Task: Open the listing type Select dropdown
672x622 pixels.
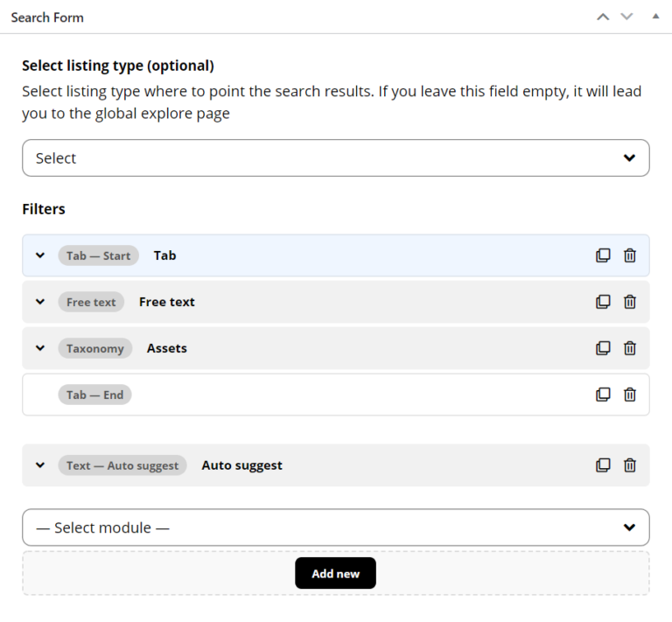Action: pos(335,158)
